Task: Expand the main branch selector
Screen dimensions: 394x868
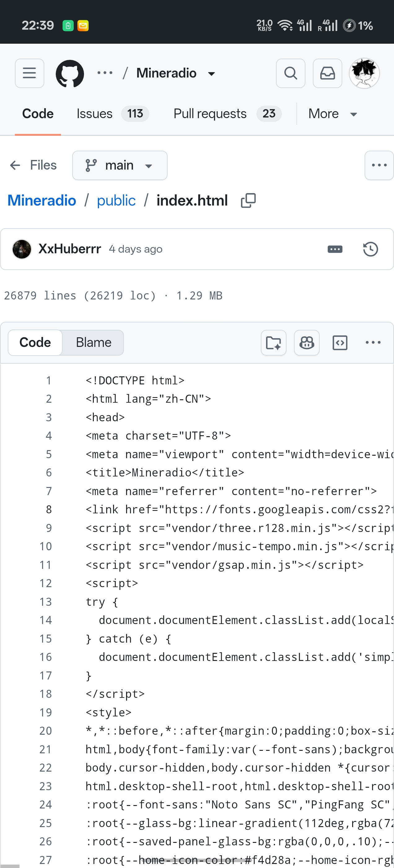Action: click(x=120, y=166)
